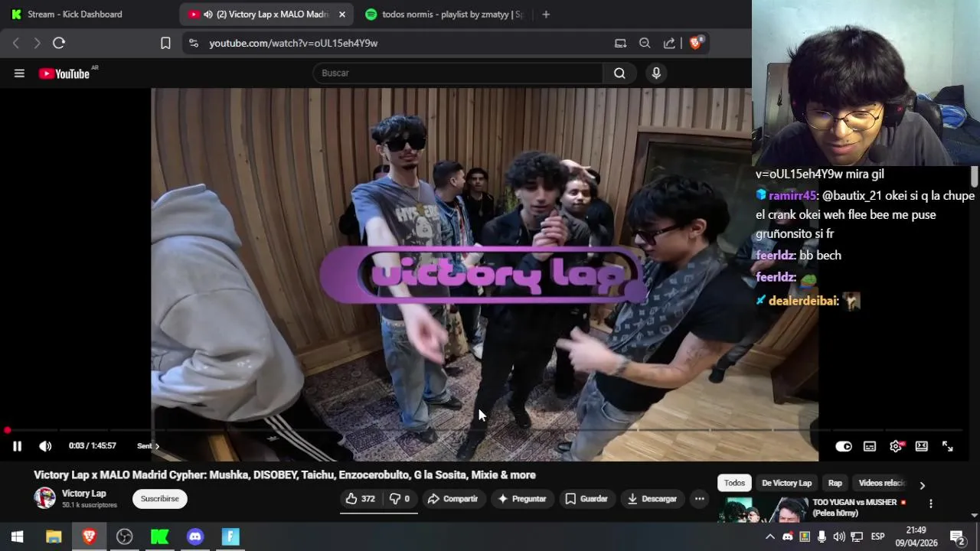Open File Explorer from taskbar
This screenshot has width=980, height=551.
click(53, 537)
